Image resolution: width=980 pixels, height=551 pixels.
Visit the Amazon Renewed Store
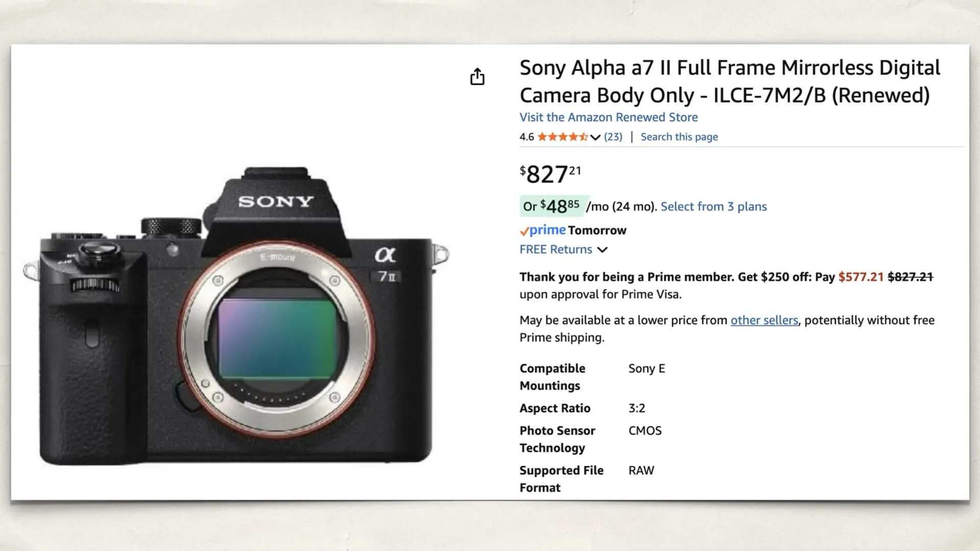pyautogui.click(x=608, y=117)
